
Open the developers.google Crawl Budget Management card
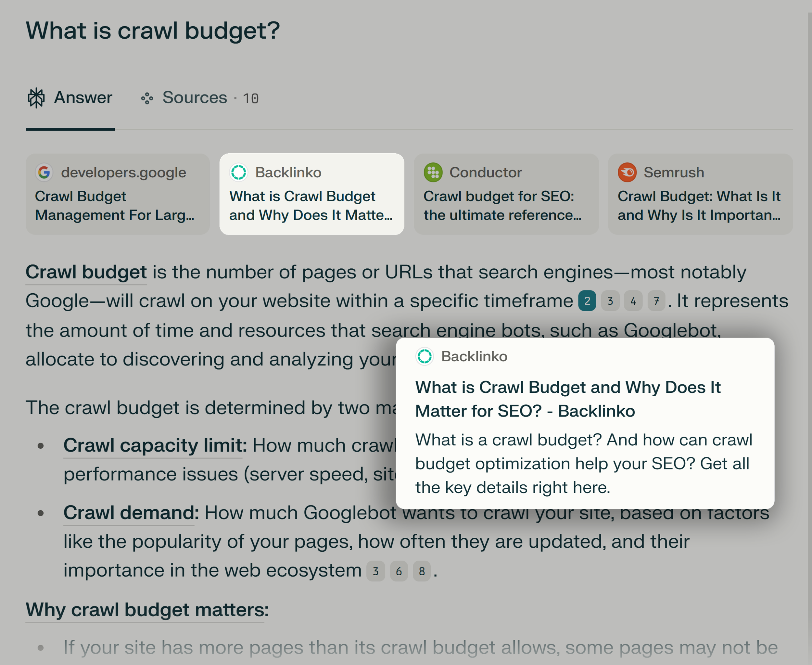coord(118,194)
